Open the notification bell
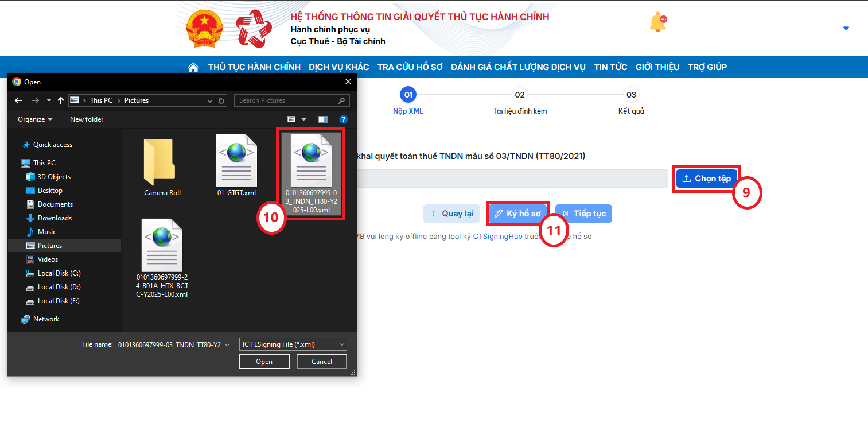 (x=657, y=23)
